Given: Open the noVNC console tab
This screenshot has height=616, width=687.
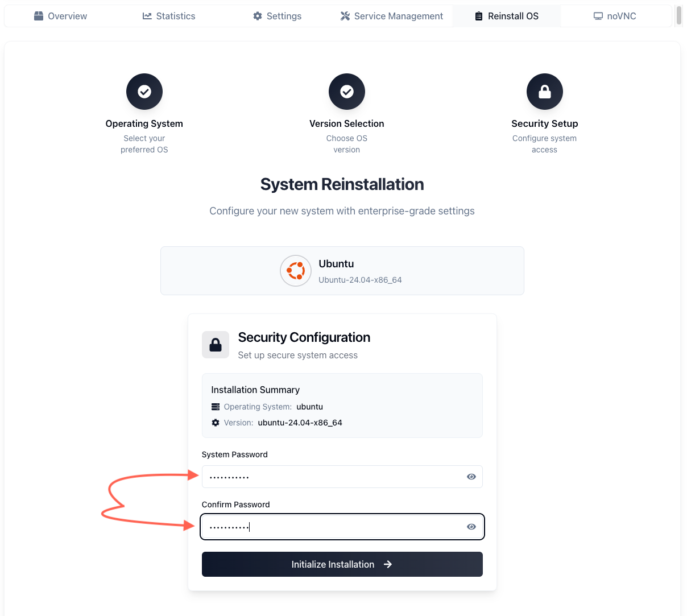Looking at the screenshot, I should pos(615,16).
